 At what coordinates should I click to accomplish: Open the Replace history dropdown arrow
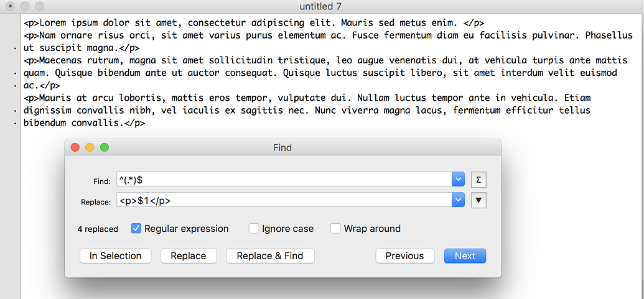(x=458, y=201)
